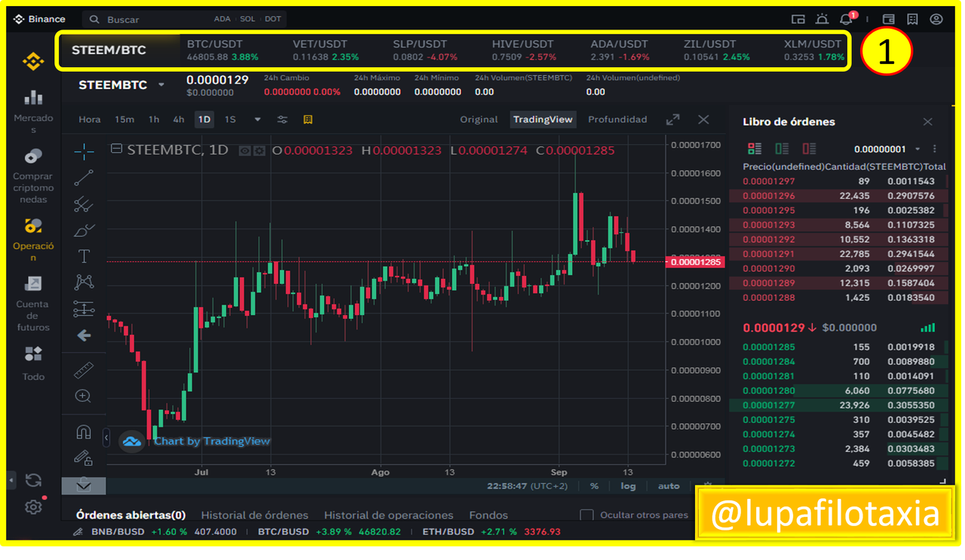This screenshot has height=560, width=965.
Task: Show only bids (green) order book view
Action: (x=782, y=148)
